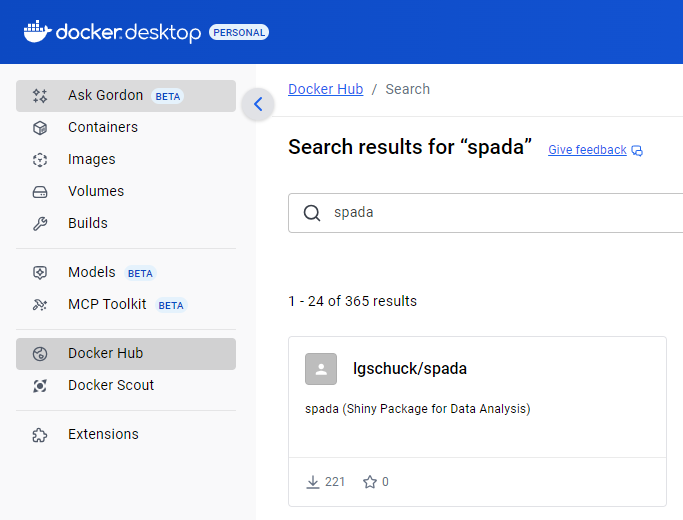Viewport: 683px width, 520px height.
Task: Click the Docker Scout icon
Action: point(40,386)
